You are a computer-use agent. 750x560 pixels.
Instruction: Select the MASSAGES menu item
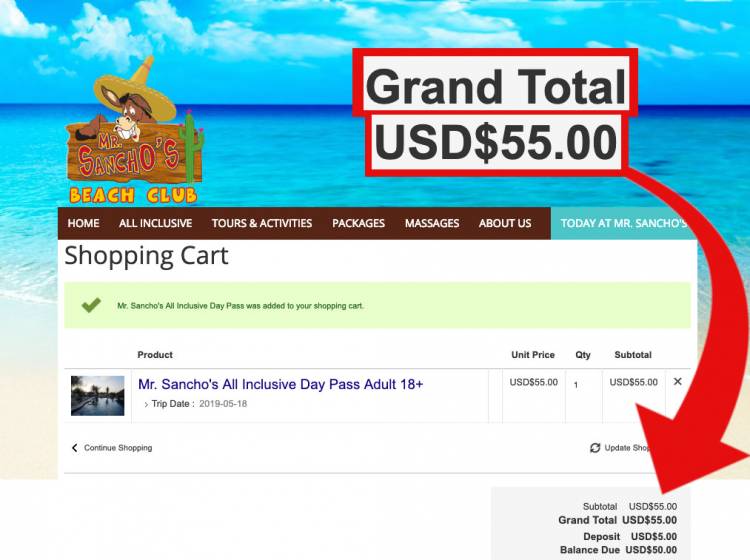point(432,223)
